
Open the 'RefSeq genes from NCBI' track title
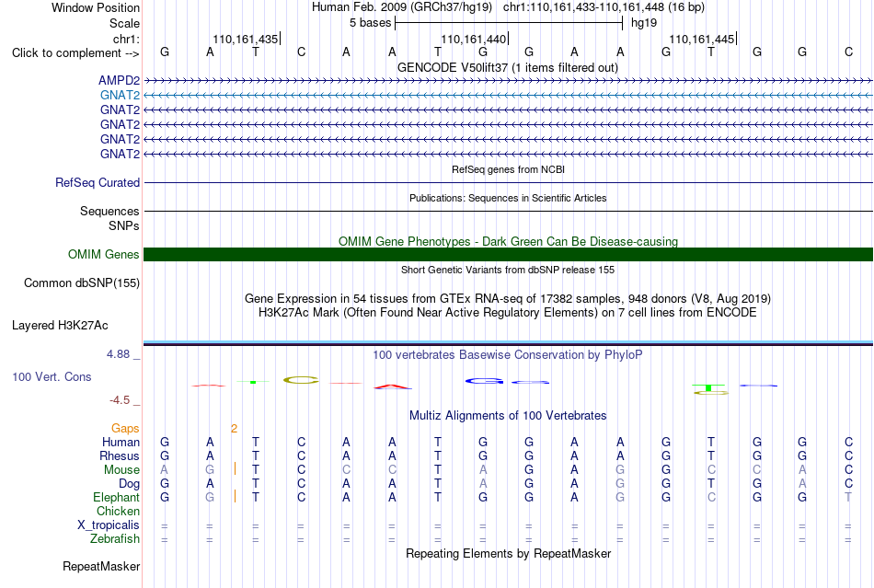coord(508,169)
